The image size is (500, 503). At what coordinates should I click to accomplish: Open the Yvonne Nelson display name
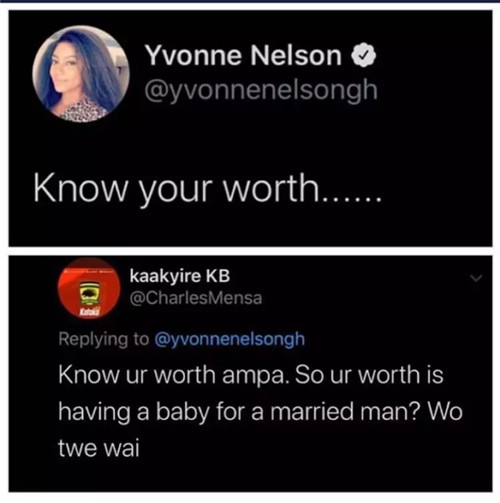coord(243,56)
